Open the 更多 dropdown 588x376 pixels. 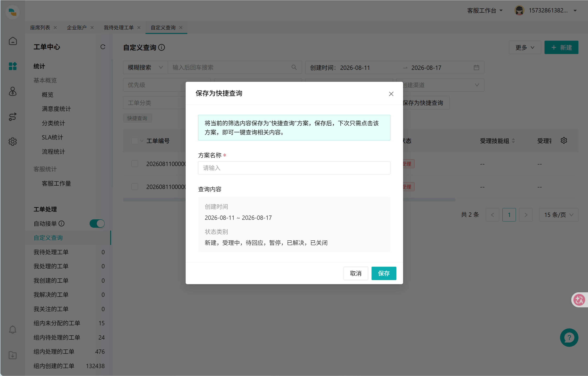[525, 47]
